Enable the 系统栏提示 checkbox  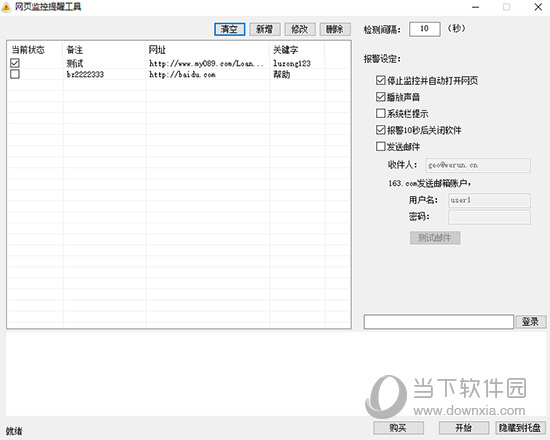click(x=381, y=113)
